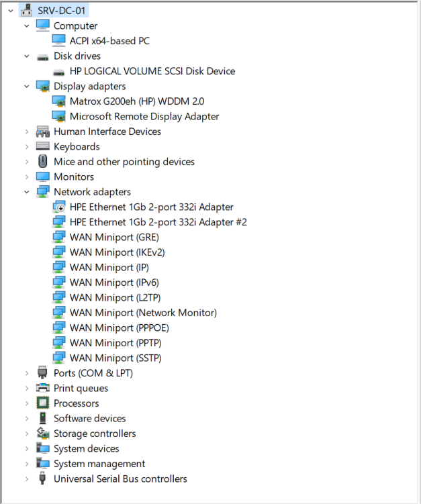Expand the Storage controllers category
Screen dimensions: 421x504
click(x=27, y=434)
